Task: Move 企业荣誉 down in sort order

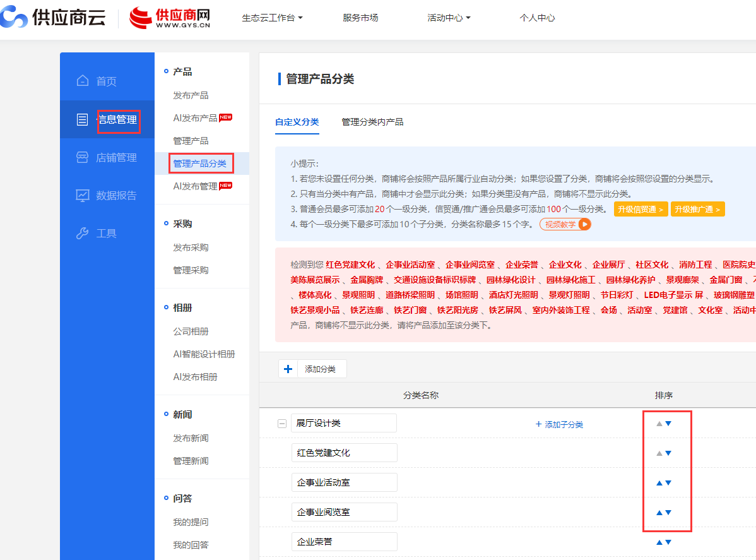Action: click(x=668, y=542)
